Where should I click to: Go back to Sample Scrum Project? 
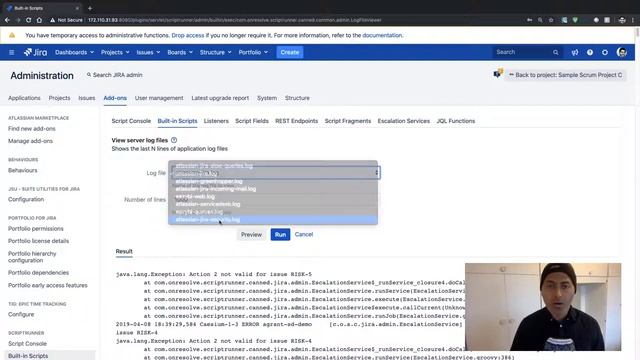click(x=565, y=75)
